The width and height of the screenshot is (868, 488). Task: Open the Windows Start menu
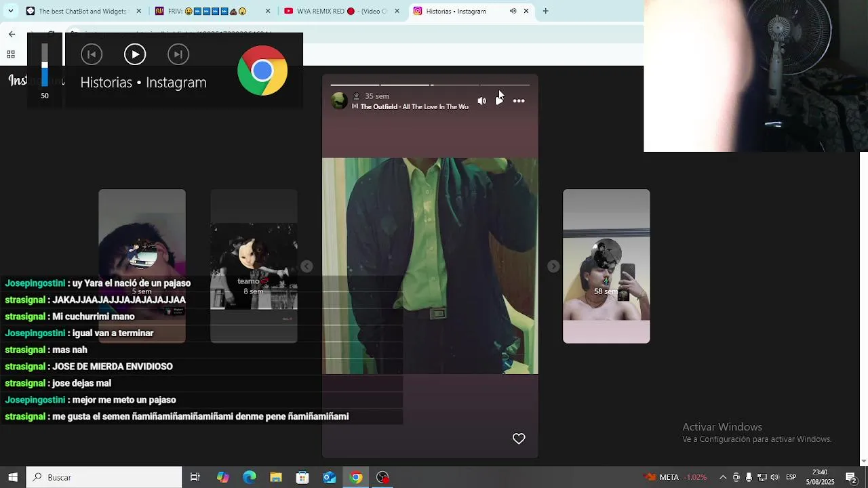[x=12, y=477]
